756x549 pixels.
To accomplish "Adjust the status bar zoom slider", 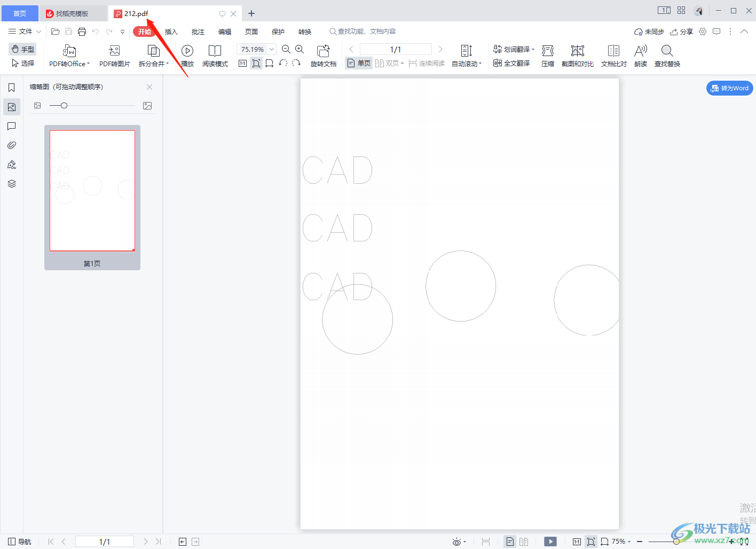I will click(x=676, y=542).
